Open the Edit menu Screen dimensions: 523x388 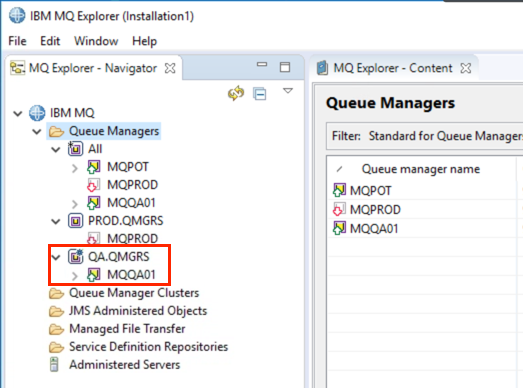coord(50,41)
